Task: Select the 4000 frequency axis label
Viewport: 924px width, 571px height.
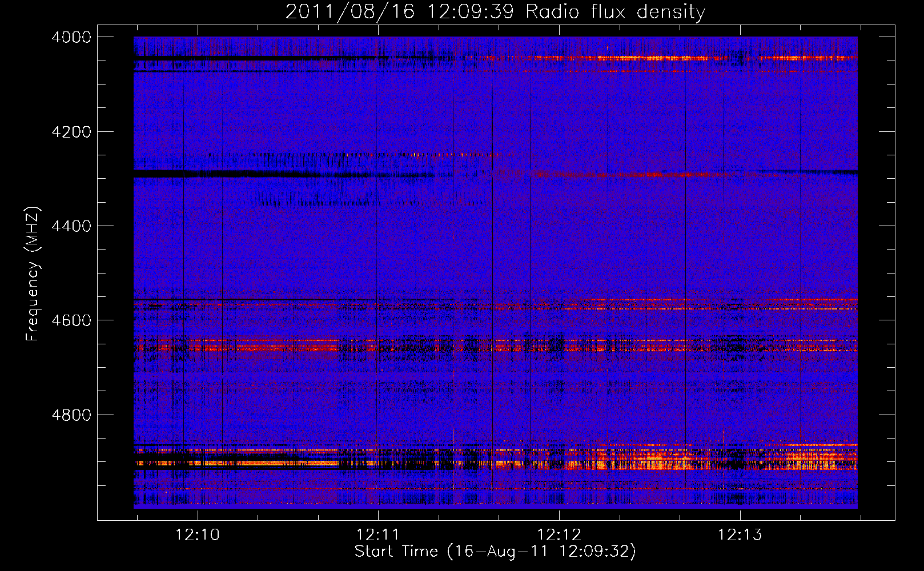Action: [x=71, y=37]
